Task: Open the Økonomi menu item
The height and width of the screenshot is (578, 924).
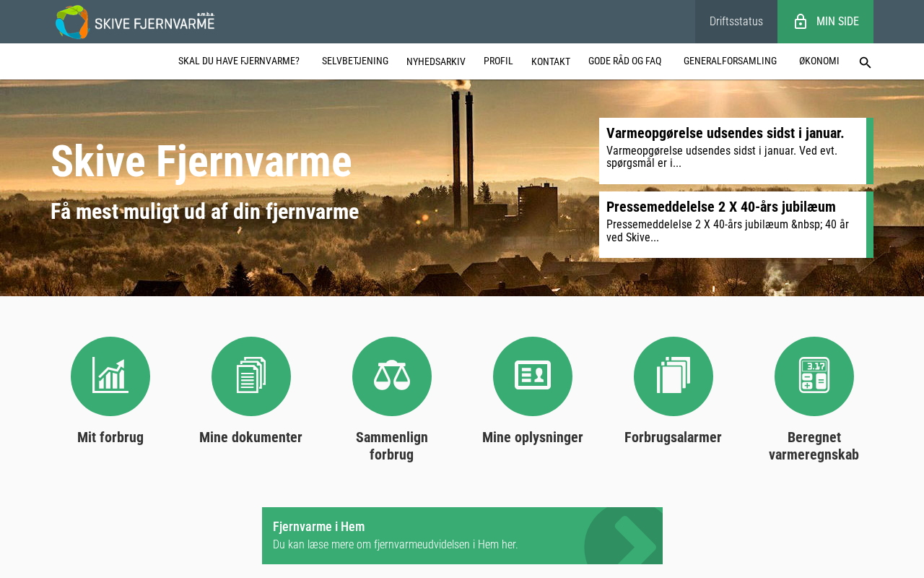Action: click(x=819, y=61)
